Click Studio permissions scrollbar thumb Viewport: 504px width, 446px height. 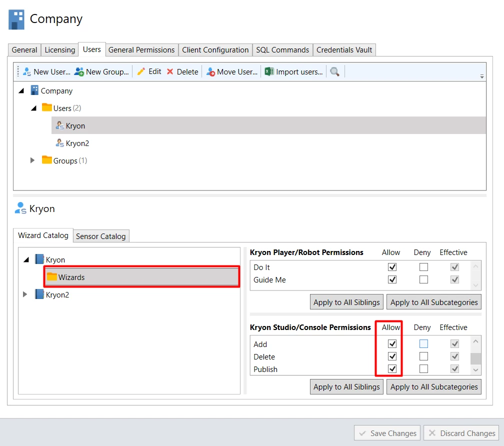[475, 358]
